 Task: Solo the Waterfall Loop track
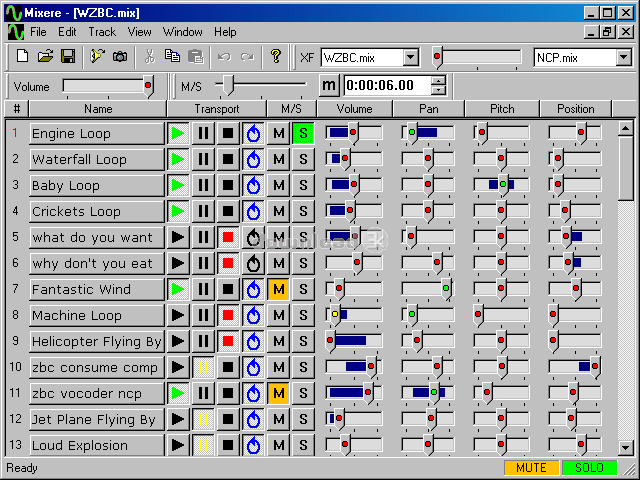point(303,159)
